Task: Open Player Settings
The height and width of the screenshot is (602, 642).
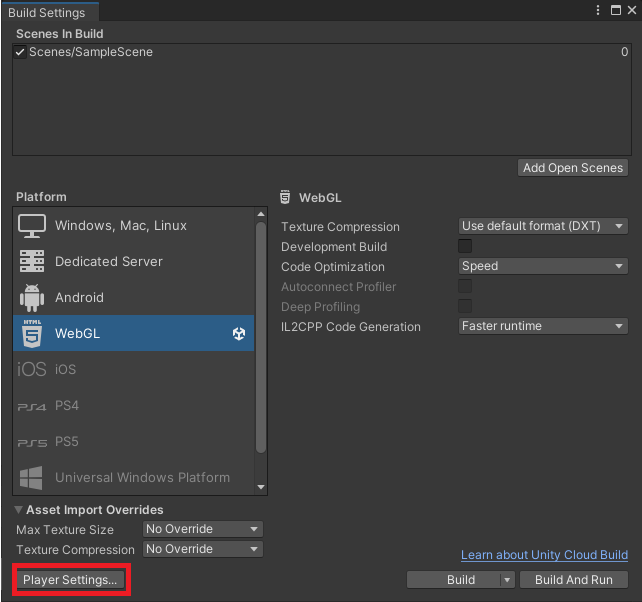Action: pos(70,580)
